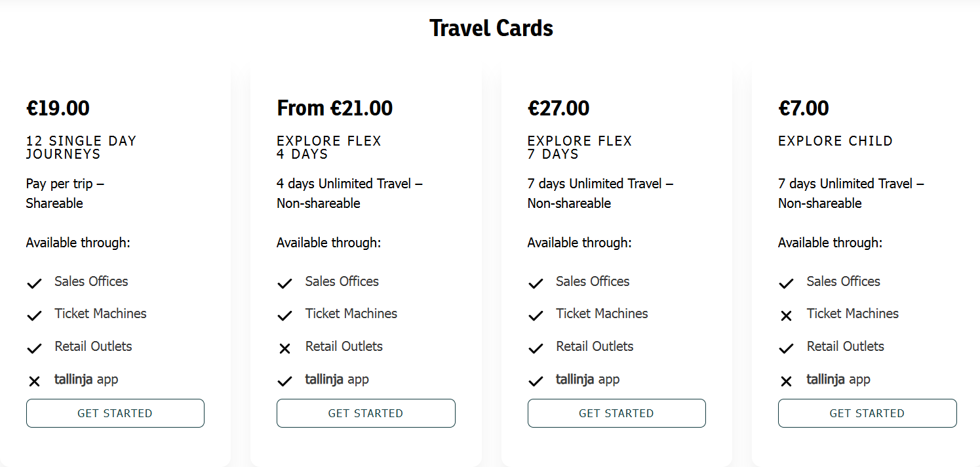Click GET STARTED under Explore Child
The width and height of the screenshot is (980, 467).
[x=867, y=413]
